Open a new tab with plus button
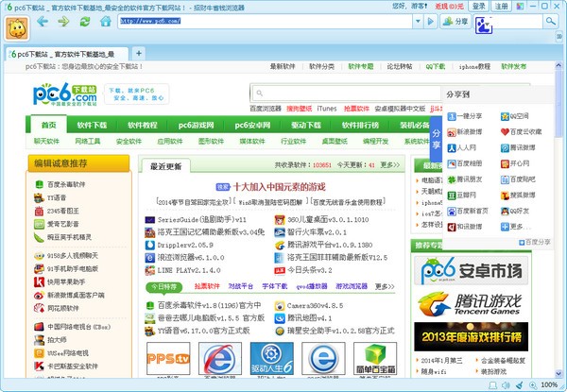567x392 pixels. click(139, 54)
